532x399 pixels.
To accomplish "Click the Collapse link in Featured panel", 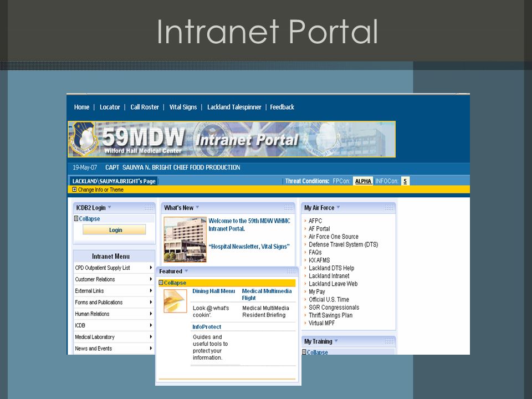I will point(175,283).
